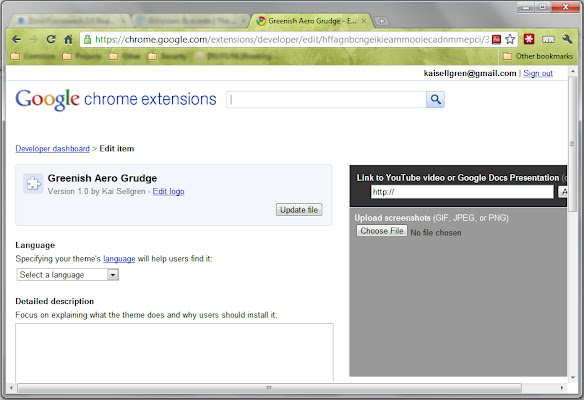Switch to the Greenish Aero Grudge tab

(x=312, y=21)
